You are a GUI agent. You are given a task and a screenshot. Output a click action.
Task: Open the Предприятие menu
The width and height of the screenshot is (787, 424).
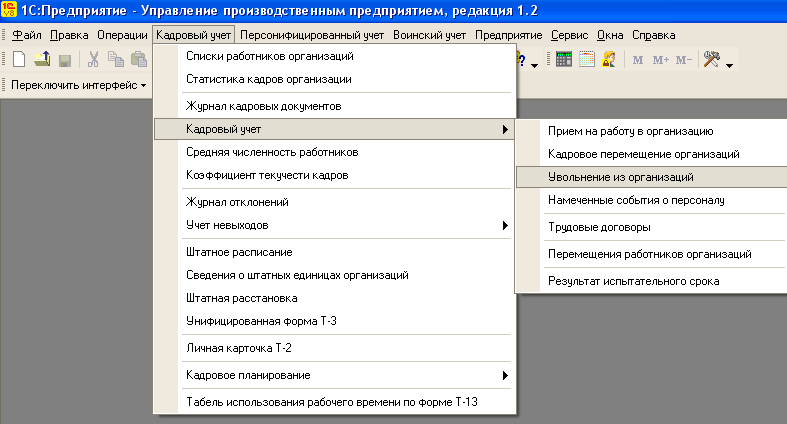pyautogui.click(x=508, y=35)
